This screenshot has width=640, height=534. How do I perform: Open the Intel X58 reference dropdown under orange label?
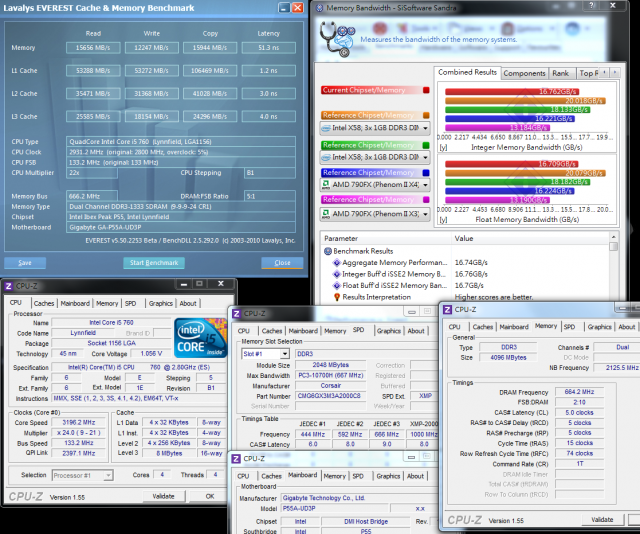coord(375,128)
